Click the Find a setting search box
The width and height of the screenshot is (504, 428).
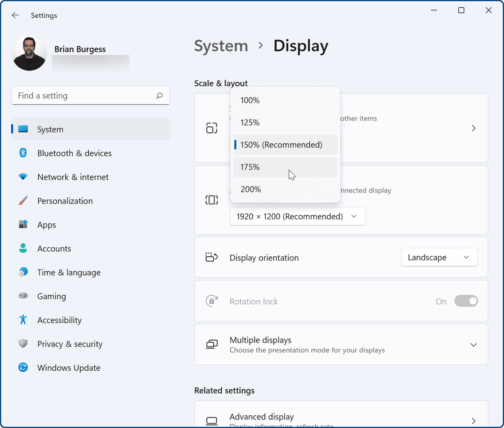click(x=91, y=96)
